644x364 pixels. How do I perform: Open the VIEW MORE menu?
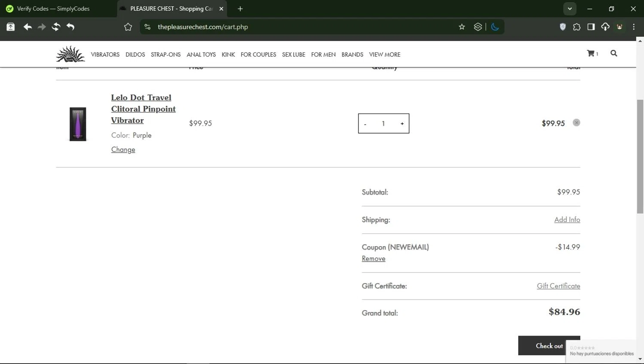point(385,55)
